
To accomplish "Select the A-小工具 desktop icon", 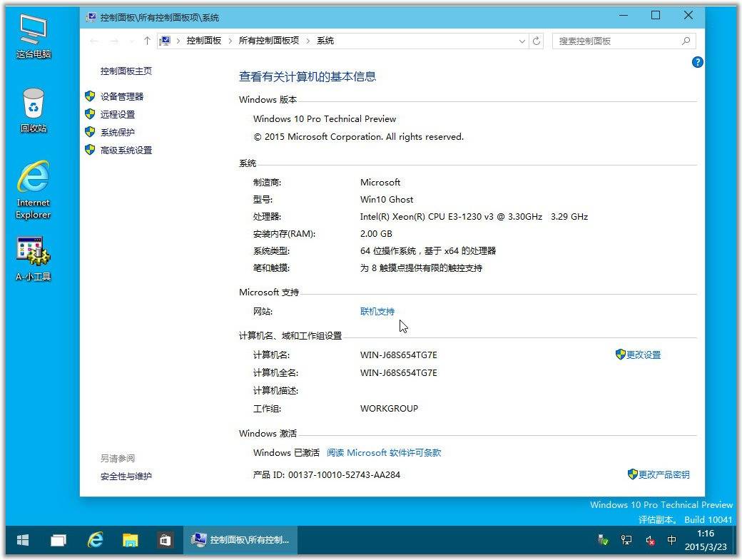I will coord(33,259).
